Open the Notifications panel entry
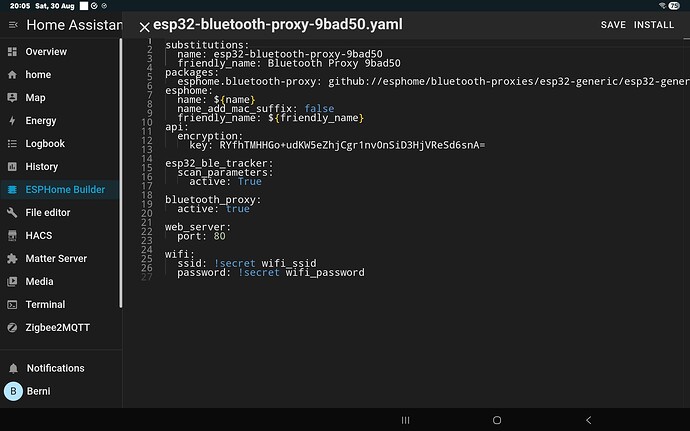 point(61,368)
